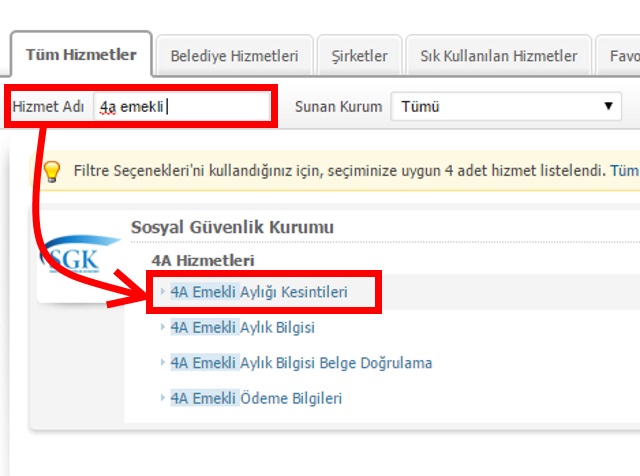640x476 pixels.
Task: Switch to Sık Kullanılan Hizmetler tab
Action: click(x=498, y=56)
